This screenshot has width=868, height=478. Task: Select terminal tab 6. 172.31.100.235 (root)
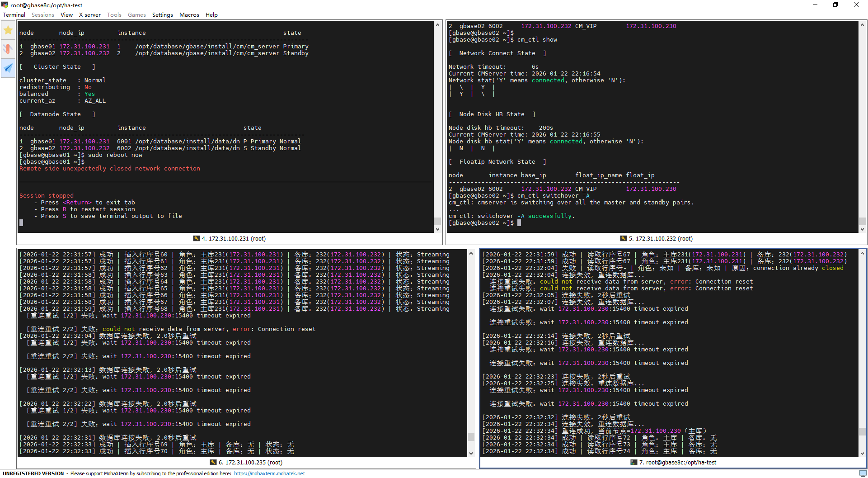(x=250, y=462)
